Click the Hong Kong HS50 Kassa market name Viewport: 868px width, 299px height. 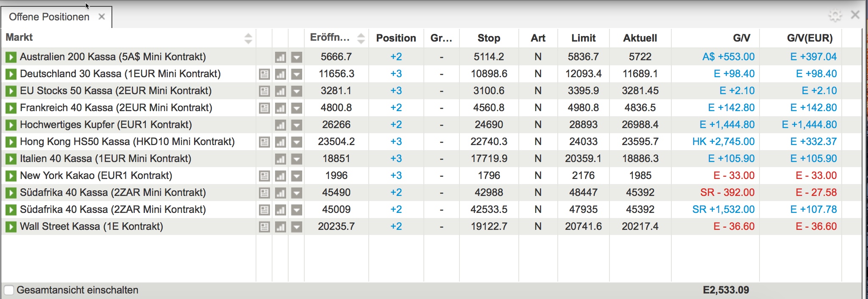(x=127, y=142)
